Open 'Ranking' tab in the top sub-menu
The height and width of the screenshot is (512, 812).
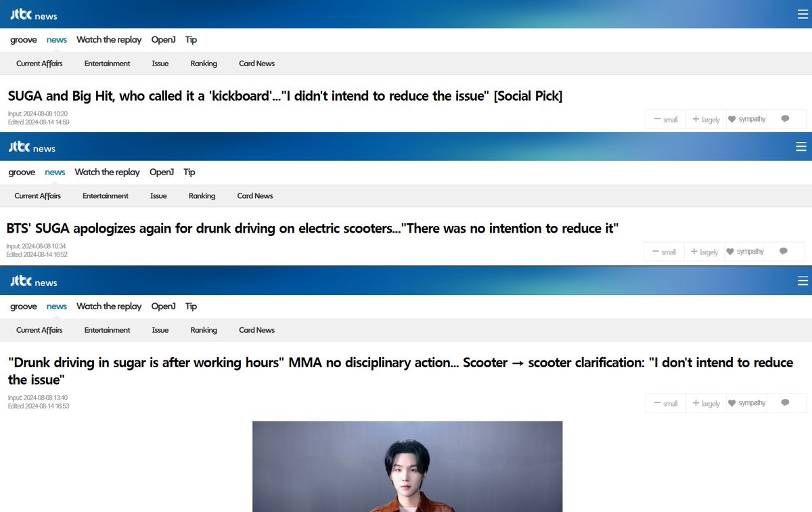[x=204, y=64]
